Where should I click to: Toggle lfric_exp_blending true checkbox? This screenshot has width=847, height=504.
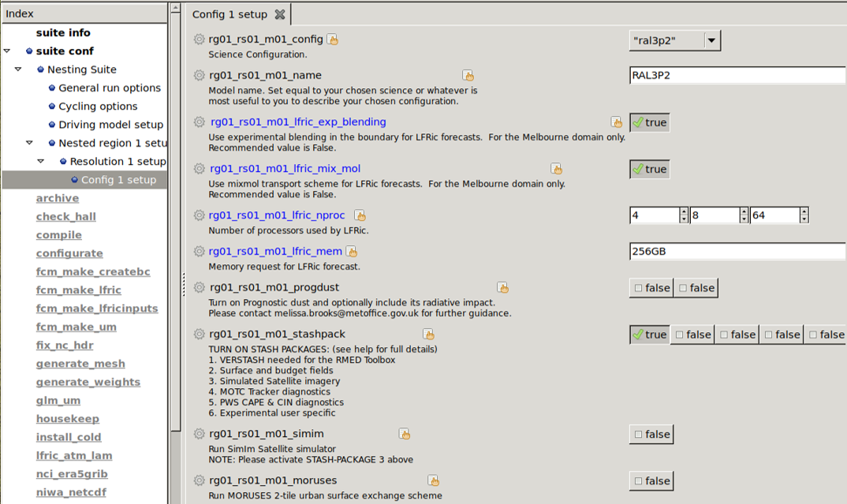650,122
